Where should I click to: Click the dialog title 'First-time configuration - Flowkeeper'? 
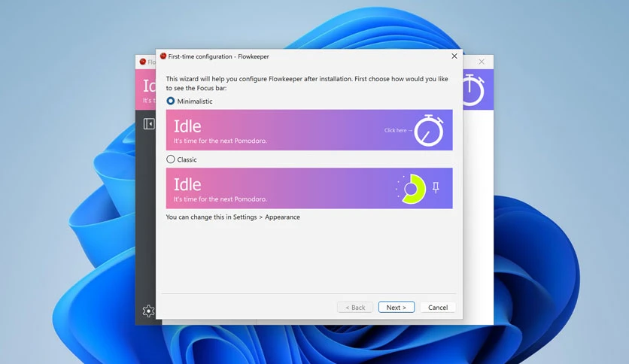(219, 56)
